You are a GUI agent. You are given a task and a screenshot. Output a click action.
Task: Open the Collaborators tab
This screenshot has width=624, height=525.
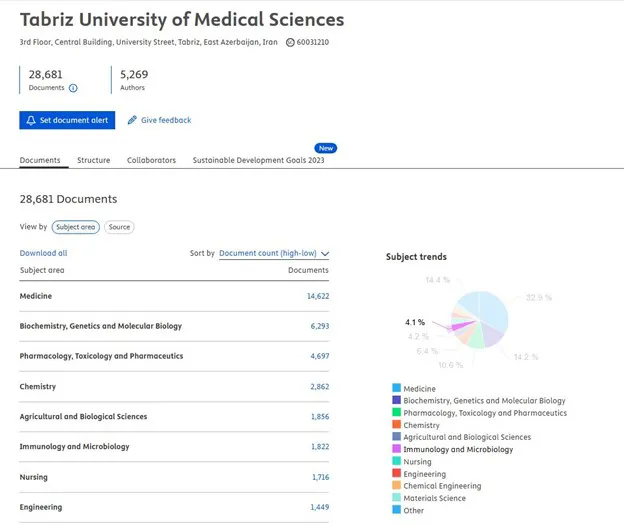151,160
